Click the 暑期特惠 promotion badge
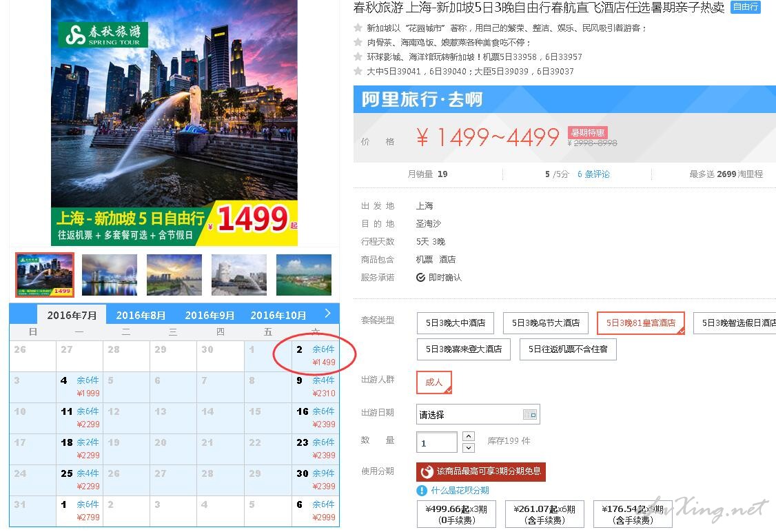Viewport: 776px width, 532px height. tap(587, 132)
